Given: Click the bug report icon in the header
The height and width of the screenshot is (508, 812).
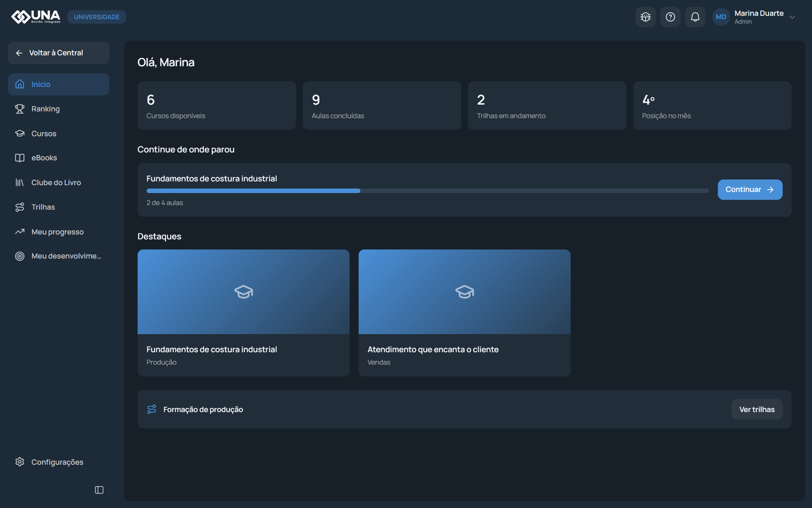Looking at the screenshot, I should coord(645,17).
